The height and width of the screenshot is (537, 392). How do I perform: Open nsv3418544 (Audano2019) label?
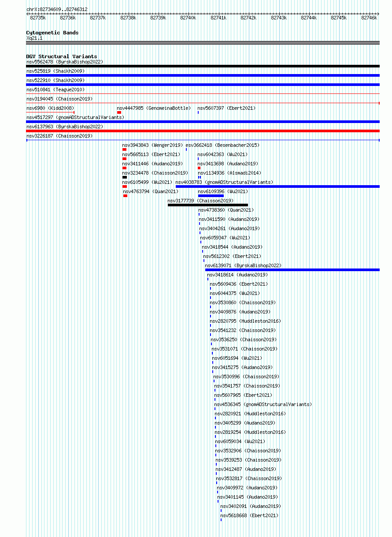coord(232,247)
